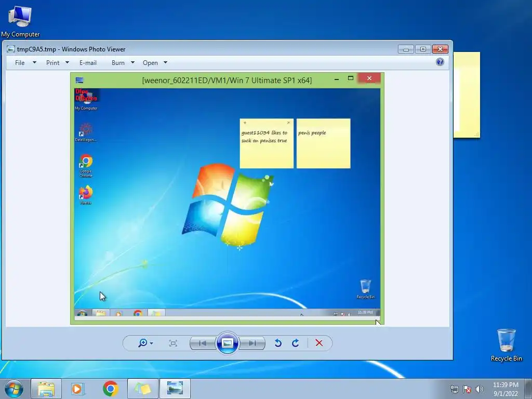Expand the zoom dropdown arrow beside the magnifier
Screen dimensions: 532x399
[x=151, y=343]
